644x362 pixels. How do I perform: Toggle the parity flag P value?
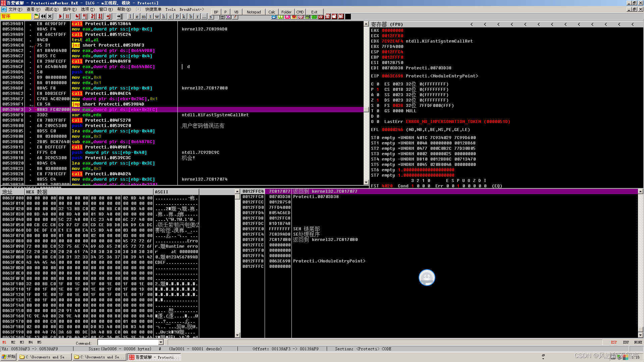[x=378, y=89]
